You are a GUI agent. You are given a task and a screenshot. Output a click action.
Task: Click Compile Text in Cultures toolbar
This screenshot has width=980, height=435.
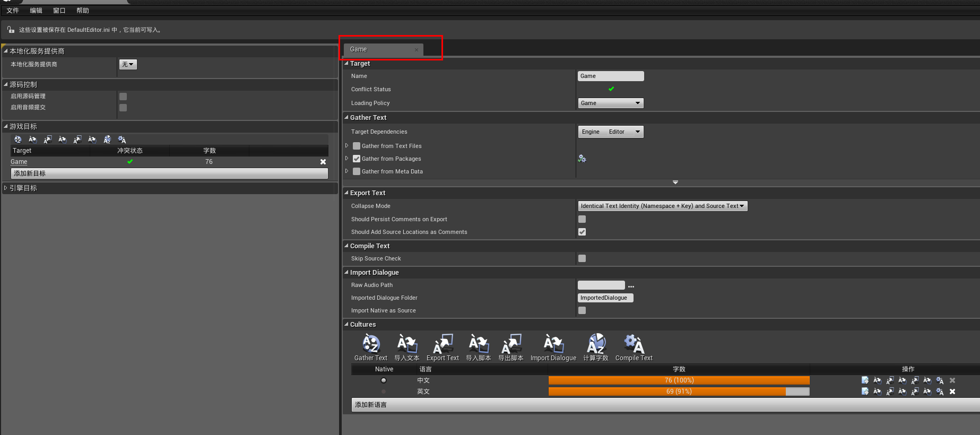[x=634, y=347]
